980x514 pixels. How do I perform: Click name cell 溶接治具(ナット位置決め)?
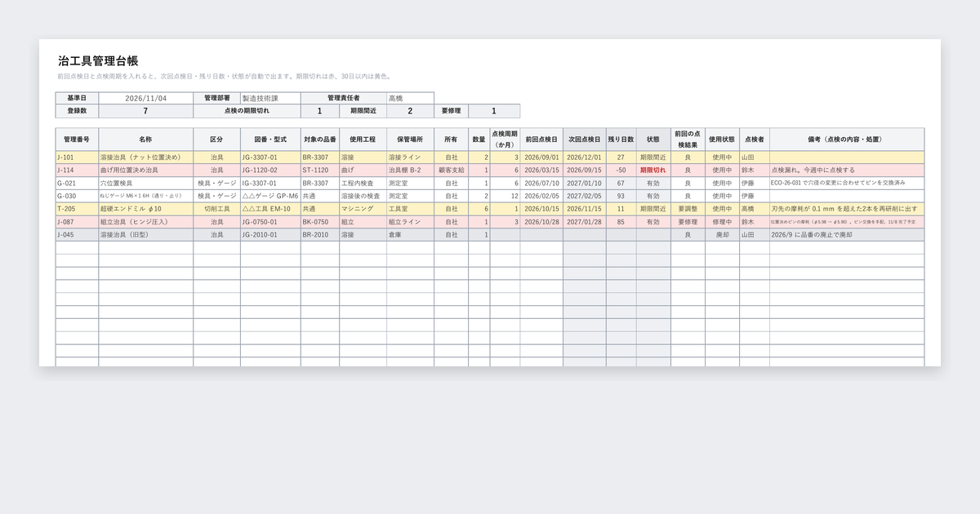click(146, 157)
